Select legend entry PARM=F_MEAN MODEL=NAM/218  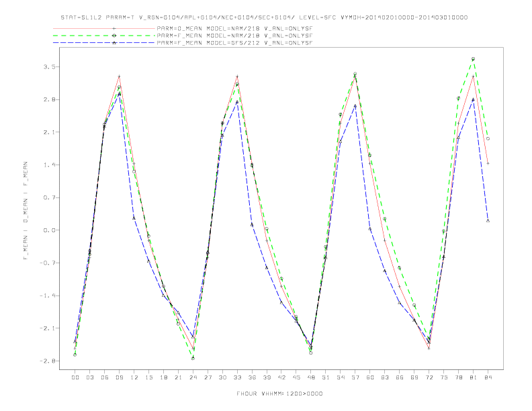pyautogui.click(x=234, y=36)
